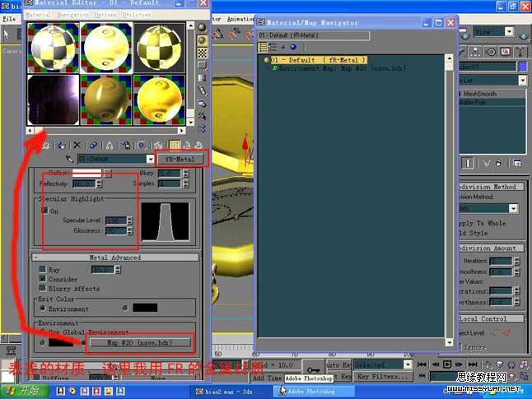Select Environment radio under Exit Color
This screenshot has width=532, height=399.
click(x=42, y=309)
